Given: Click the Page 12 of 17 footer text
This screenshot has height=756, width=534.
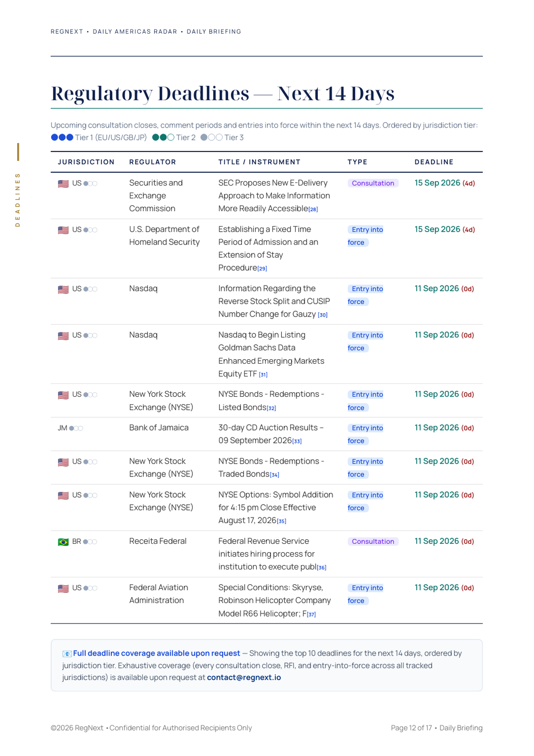Looking at the screenshot, I should click(x=411, y=728).
